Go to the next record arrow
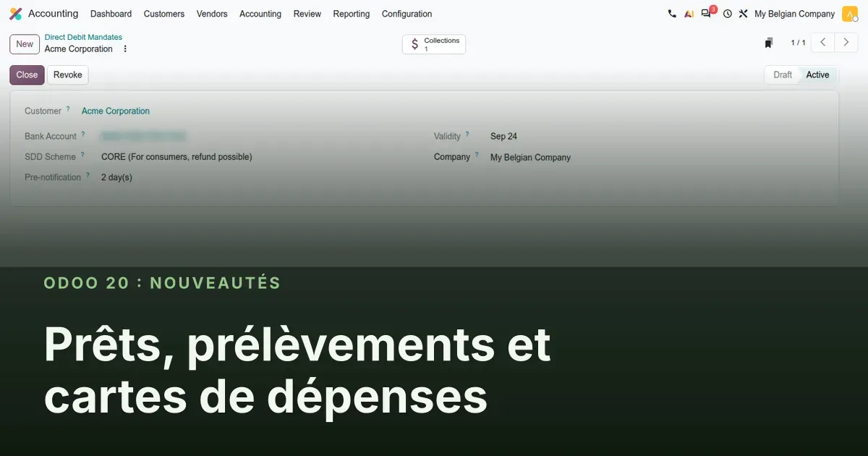The image size is (868, 456). 846,43
